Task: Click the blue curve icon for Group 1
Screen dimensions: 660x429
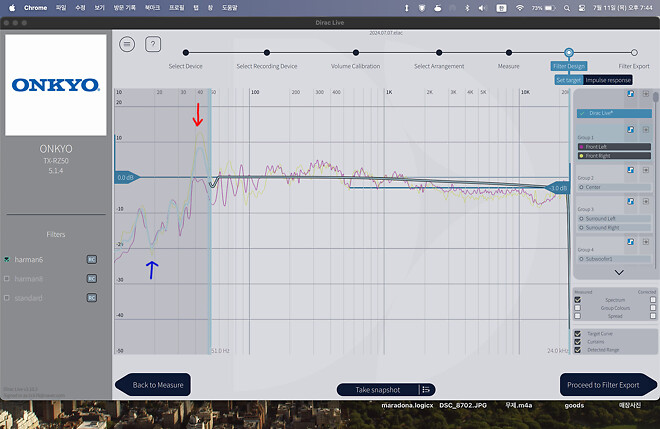Action: pos(632,130)
